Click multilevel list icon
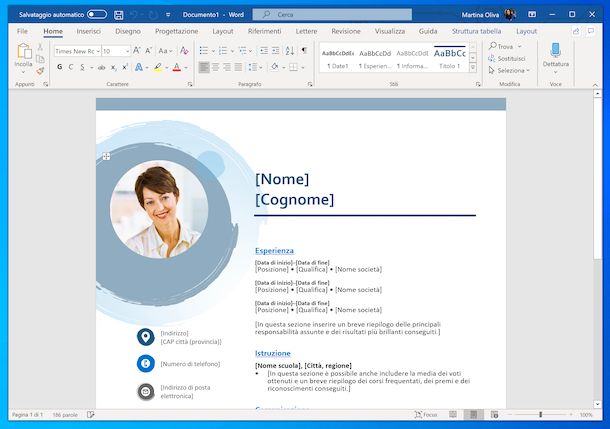This screenshot has height=429, width=610. 242,51
